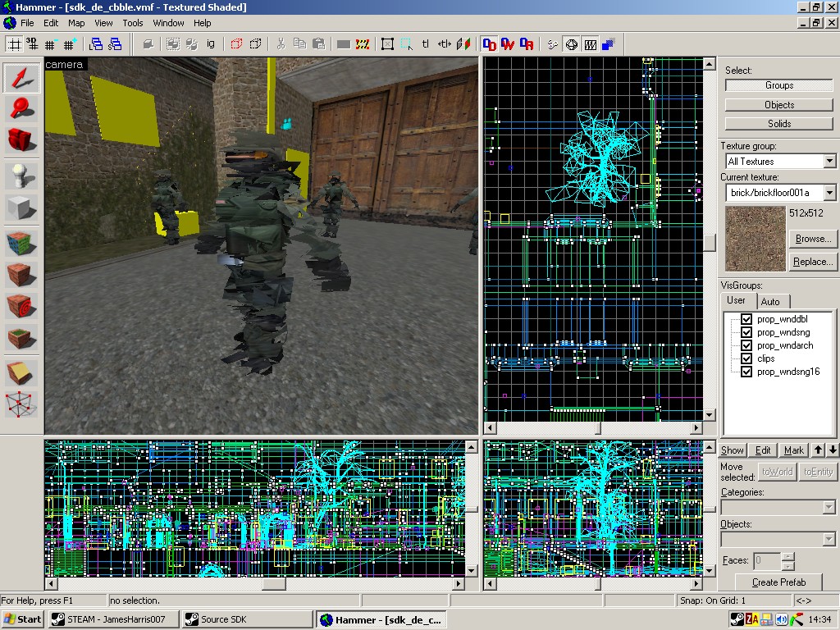Click the Faces count input field

[x=767, y=561]
